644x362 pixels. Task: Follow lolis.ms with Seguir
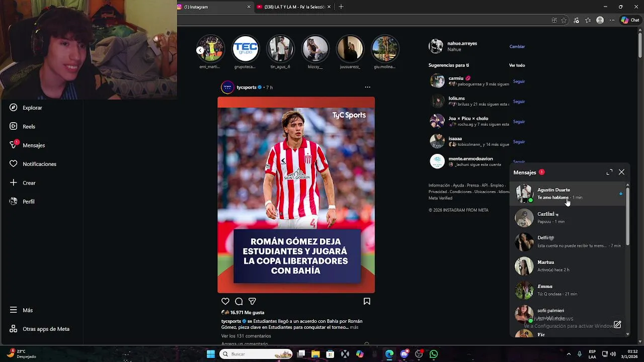point(519,102)
